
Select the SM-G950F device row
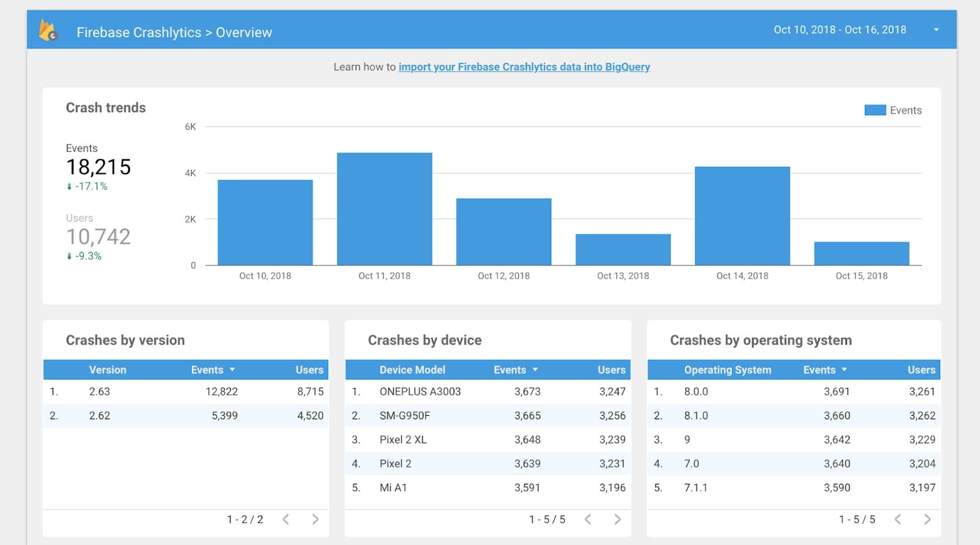[x=488, y=416]
